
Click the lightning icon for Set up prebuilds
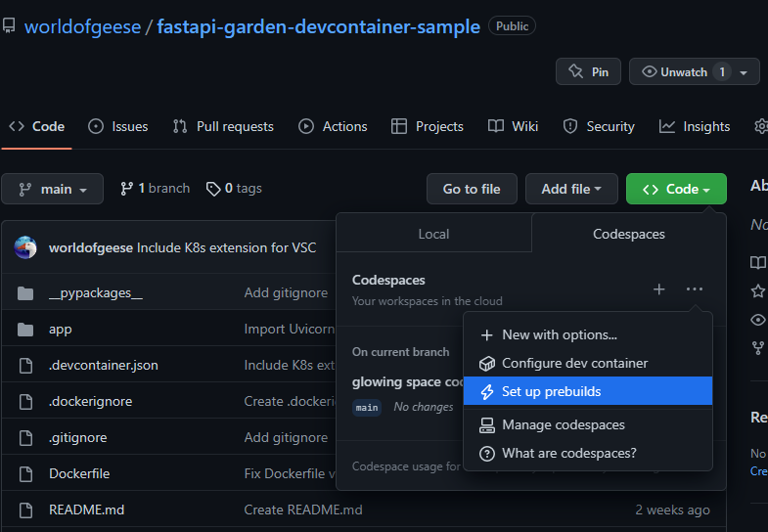(487, 391)
